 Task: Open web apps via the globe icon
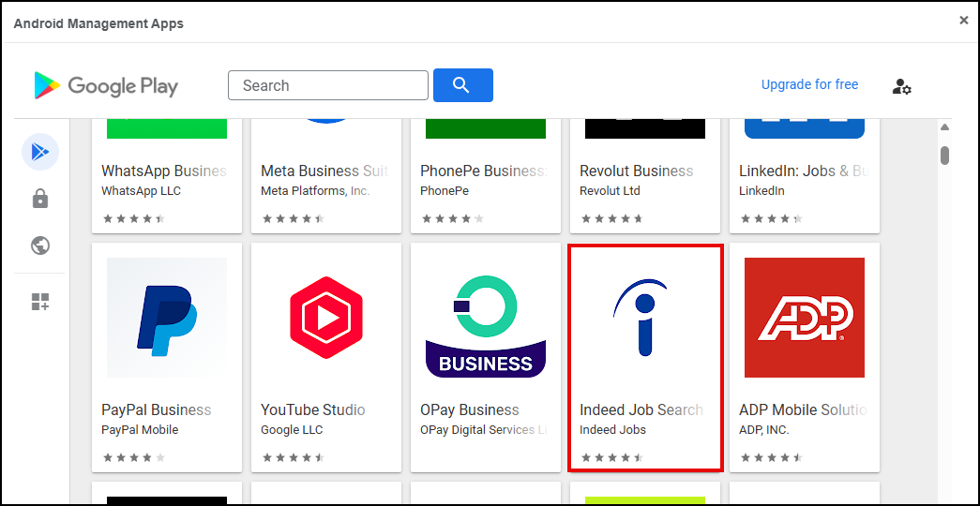click(x=40, y=246)
